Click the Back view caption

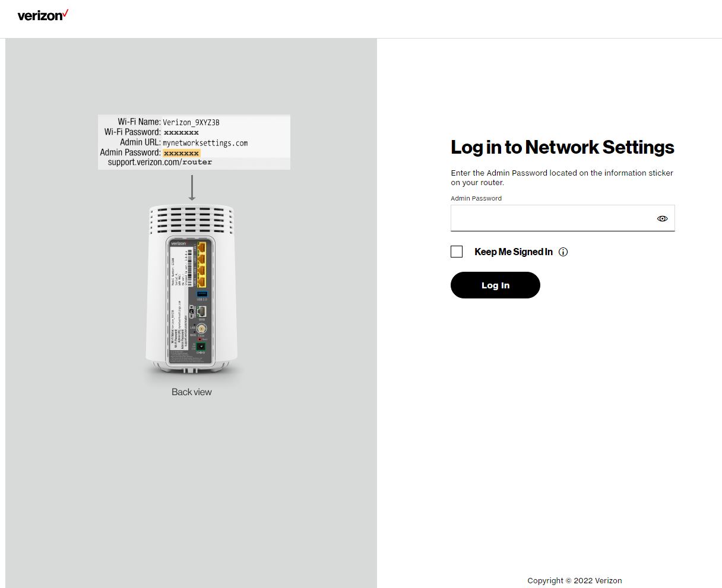[192, 392]
